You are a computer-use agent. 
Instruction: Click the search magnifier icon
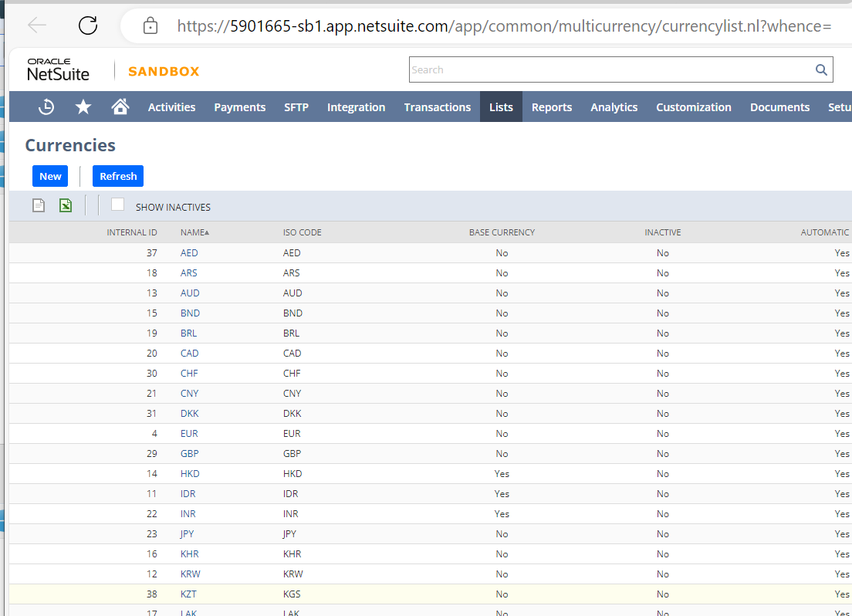[x=822, y=69]
